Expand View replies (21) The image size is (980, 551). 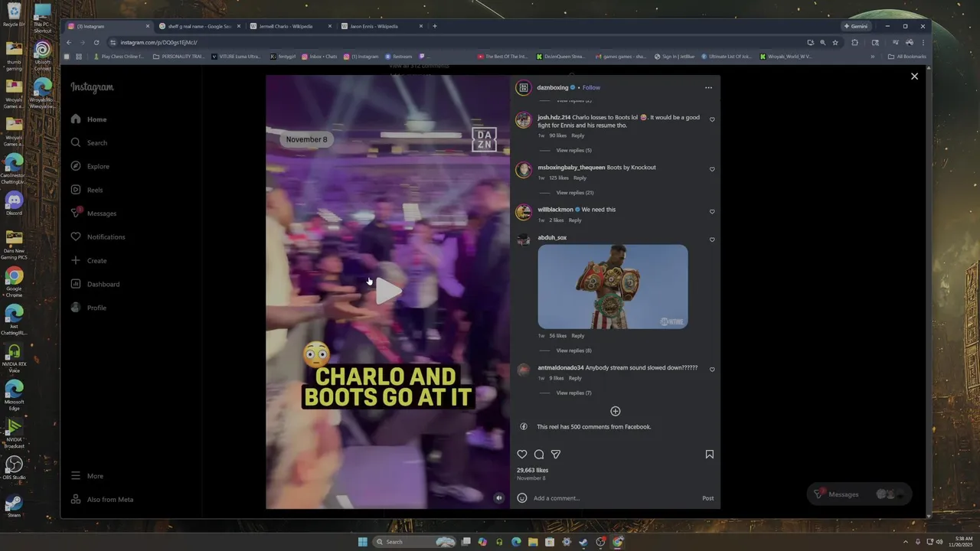[x=574, y=193]
